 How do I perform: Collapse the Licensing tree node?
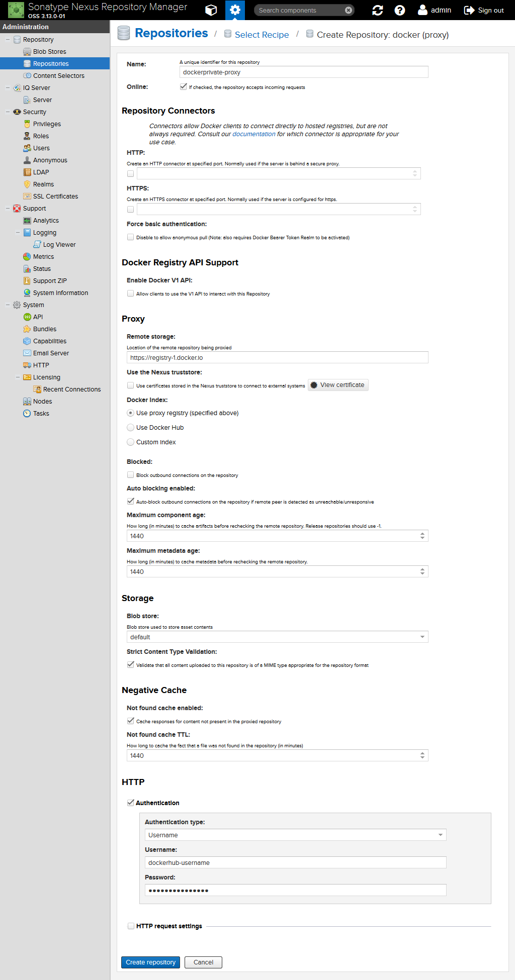coord(18,377)
